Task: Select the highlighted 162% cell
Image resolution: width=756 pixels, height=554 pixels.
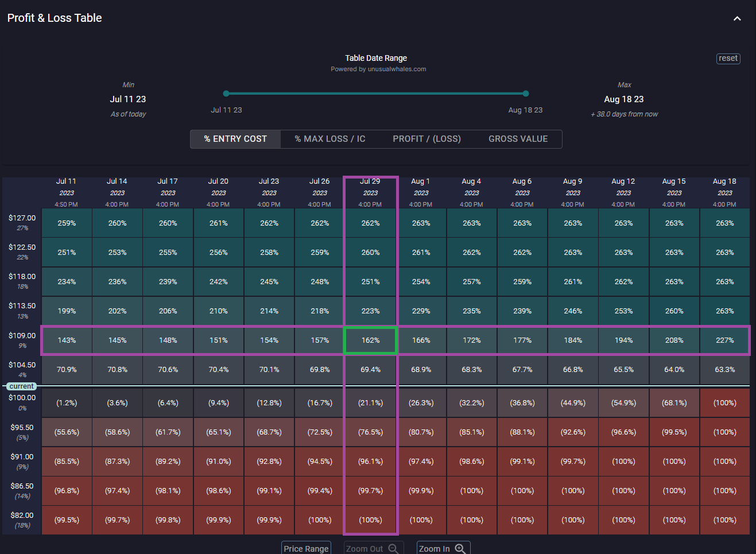Action: 370,340
